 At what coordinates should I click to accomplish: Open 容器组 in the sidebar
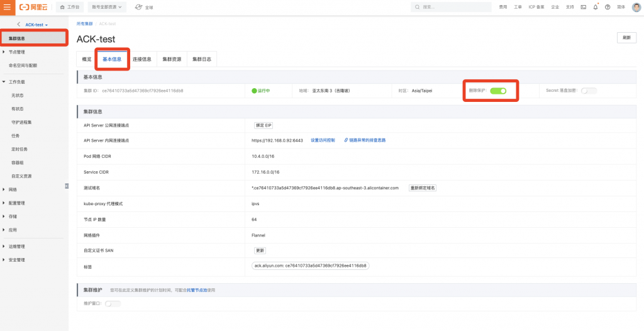pos(17,162)
